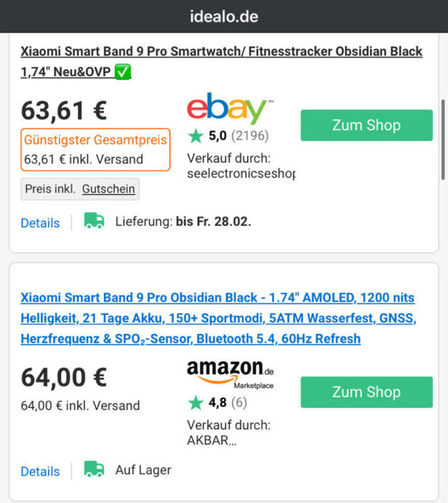Viewport: 448px width, 503px height.
Task: Click the (6) Amazon review count
Action: (239, 402)
